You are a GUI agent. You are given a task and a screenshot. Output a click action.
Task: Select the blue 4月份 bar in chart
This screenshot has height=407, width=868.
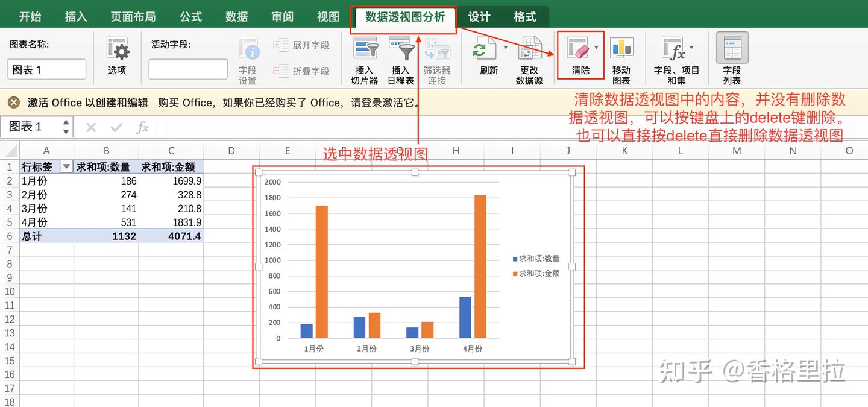tap(465, 317)
